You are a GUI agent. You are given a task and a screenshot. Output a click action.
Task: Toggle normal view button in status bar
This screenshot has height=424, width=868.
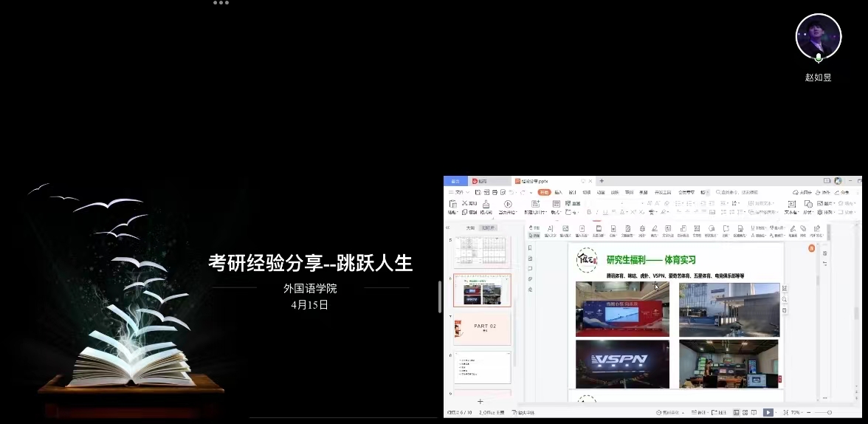pos(735,412)
